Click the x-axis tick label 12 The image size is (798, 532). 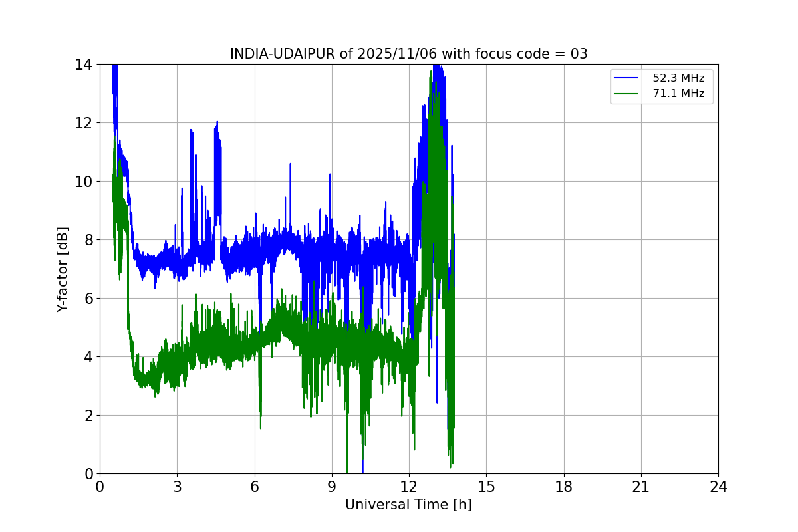pos(409,487)
